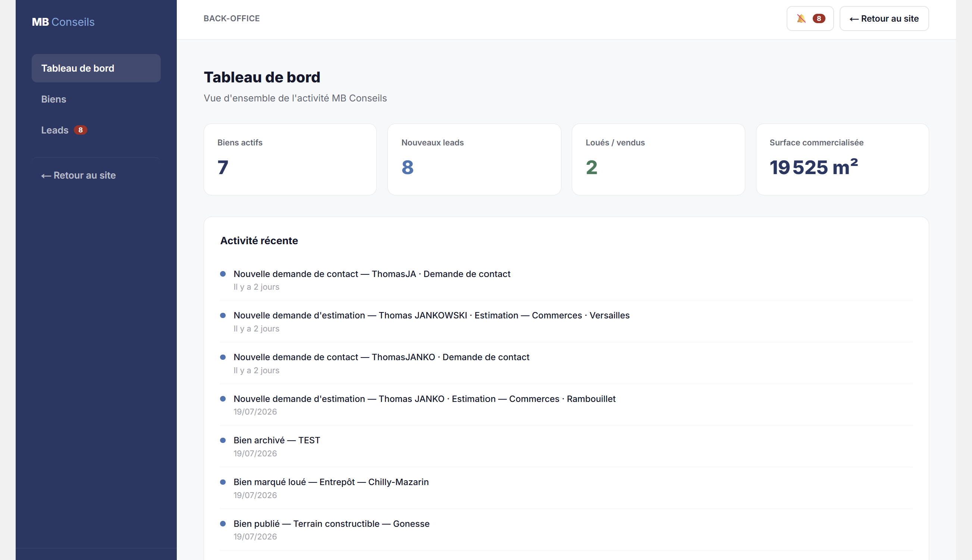This screenshot has height=560, width=972.
Task: Click the Bien archivé — TEST entry
Action: 566,447
